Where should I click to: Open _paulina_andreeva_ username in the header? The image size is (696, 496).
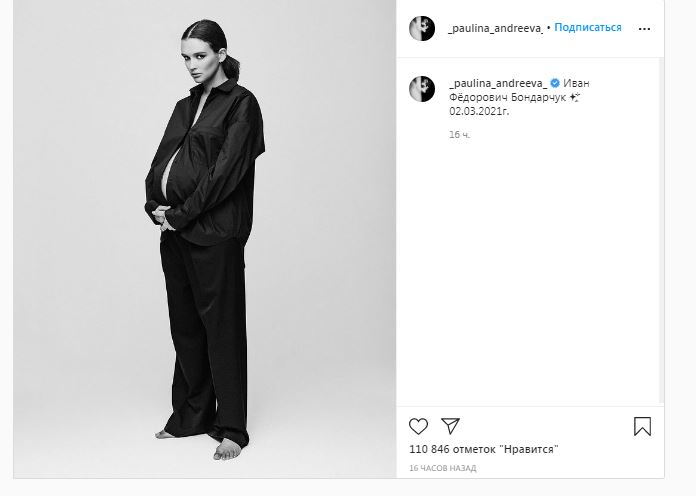click(x=495, y=28)
